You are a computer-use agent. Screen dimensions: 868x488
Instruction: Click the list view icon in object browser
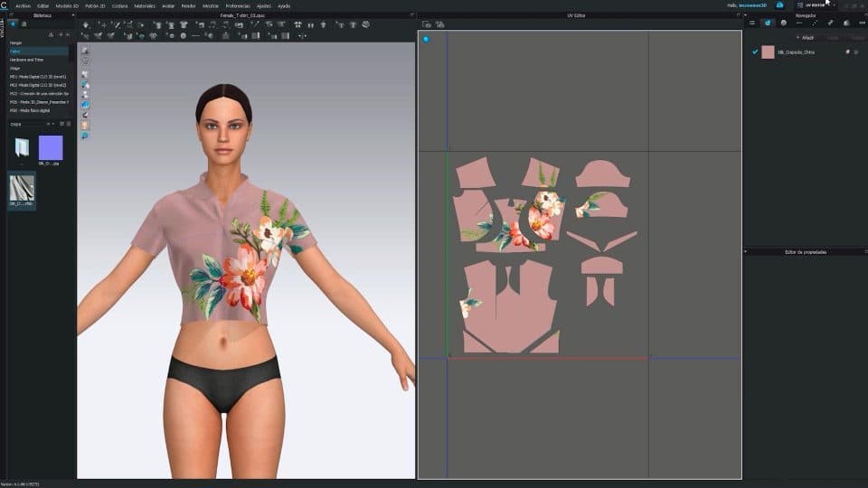click(751, 23)
